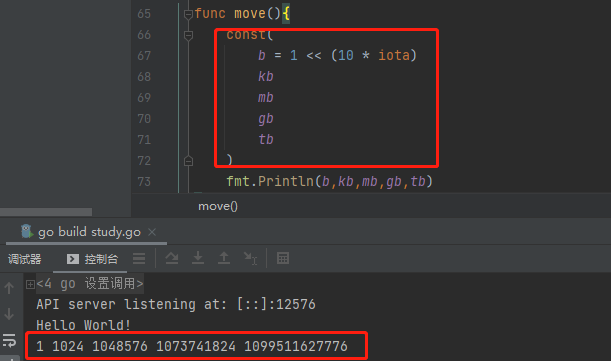Collapse the const block at line 66
The width and height of the screenshot is (611, 361).
coord(188,35)
